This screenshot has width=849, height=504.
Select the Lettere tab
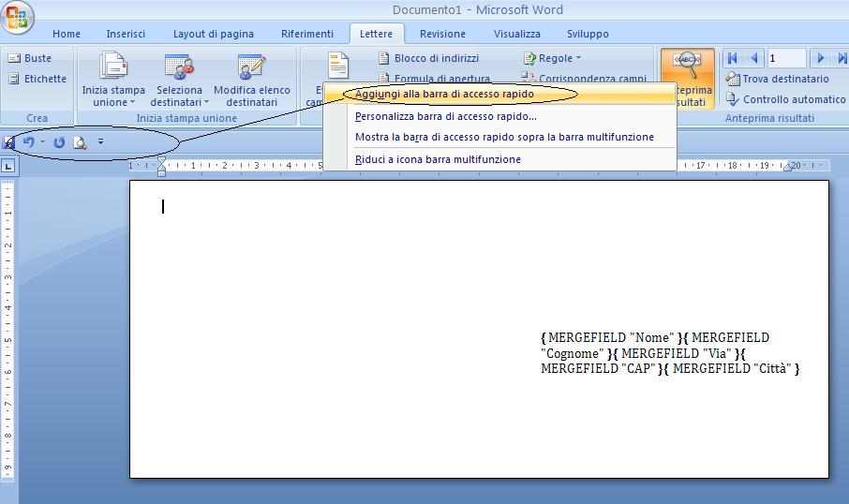click(x=377, y=34)
